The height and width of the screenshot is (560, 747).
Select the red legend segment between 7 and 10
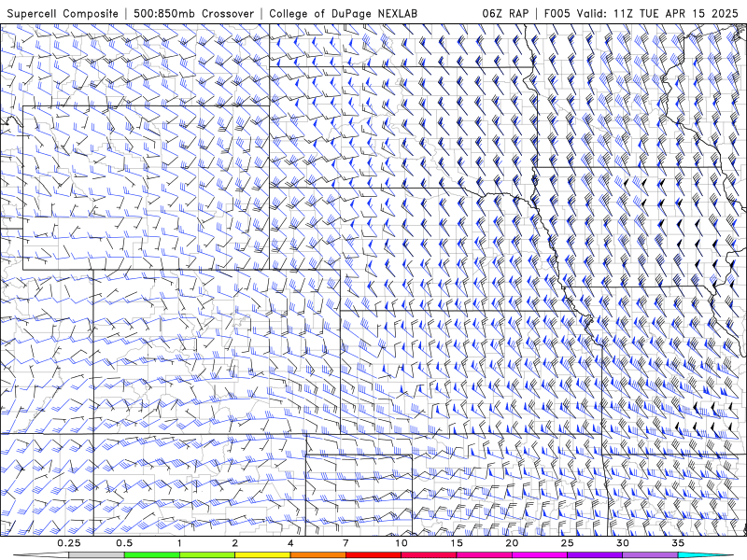click(373, 555)
